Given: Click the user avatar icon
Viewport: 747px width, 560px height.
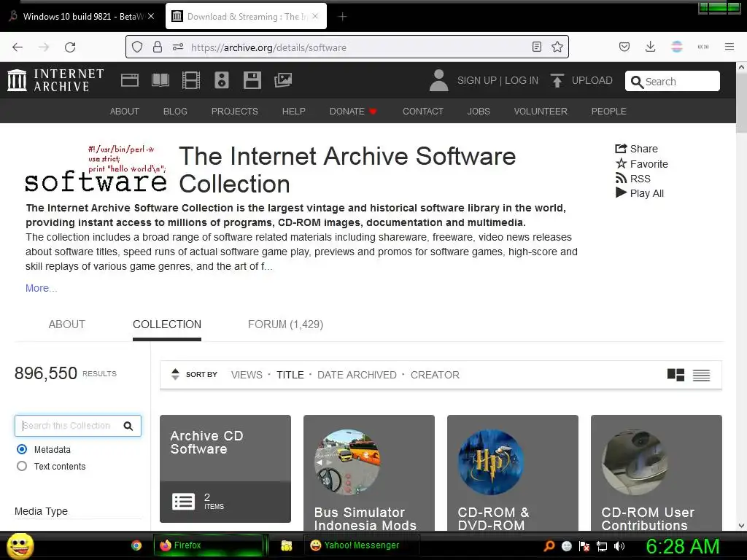Looking at the screenshot, I should [x=438, y=80].
